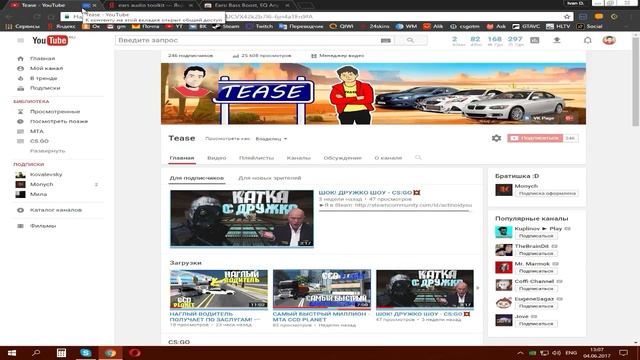This screenshot has height=360, width=640.
Task: Click the red Подписаться button
Action: coord(535,138)
